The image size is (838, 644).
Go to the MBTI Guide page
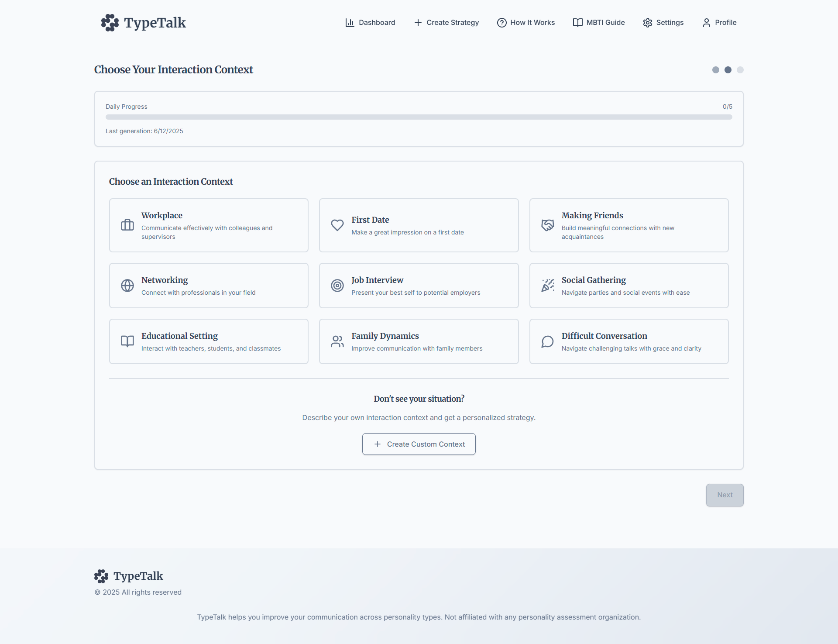[x=599, y=23]
